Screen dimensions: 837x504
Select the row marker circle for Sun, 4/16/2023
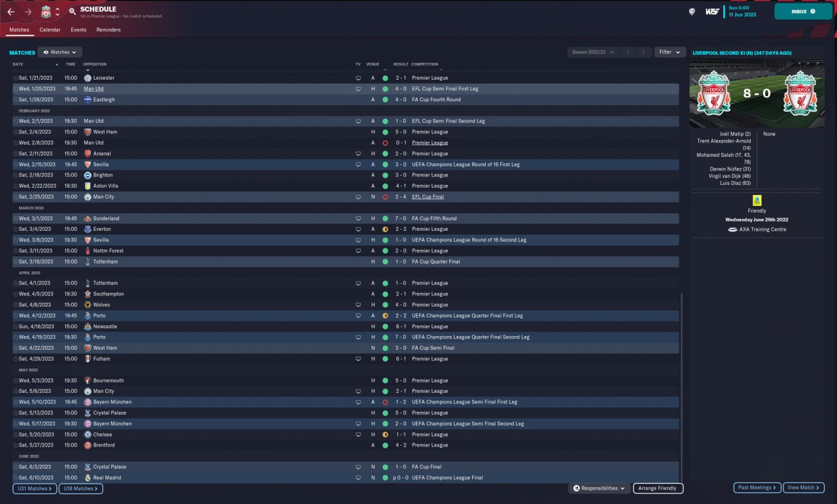click(16, 326)
